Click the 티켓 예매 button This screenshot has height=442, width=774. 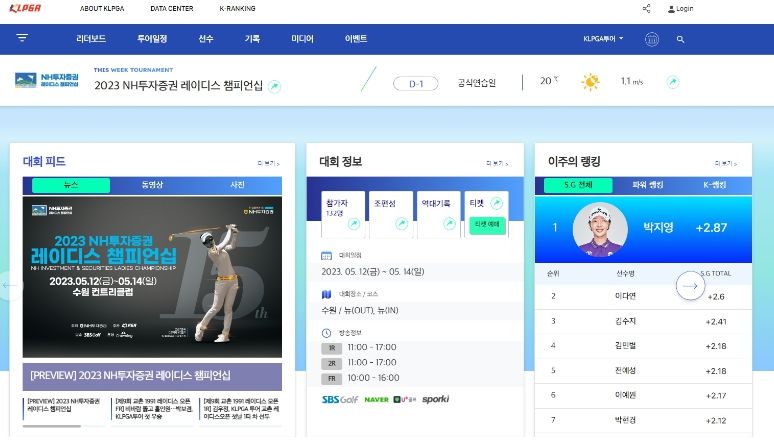click(x=487, y=225)
